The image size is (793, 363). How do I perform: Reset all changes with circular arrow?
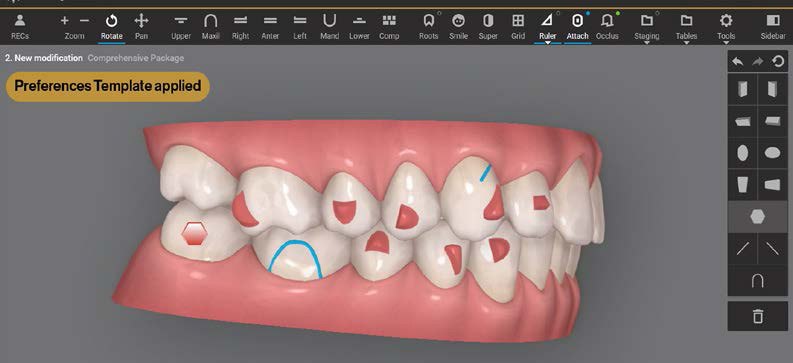(778, 62)
